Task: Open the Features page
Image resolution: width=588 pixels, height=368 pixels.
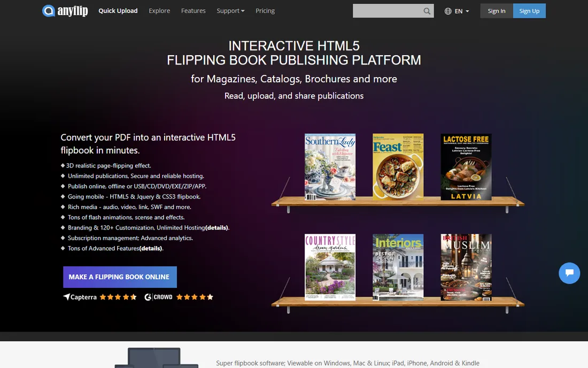Action: click(193, 11)
